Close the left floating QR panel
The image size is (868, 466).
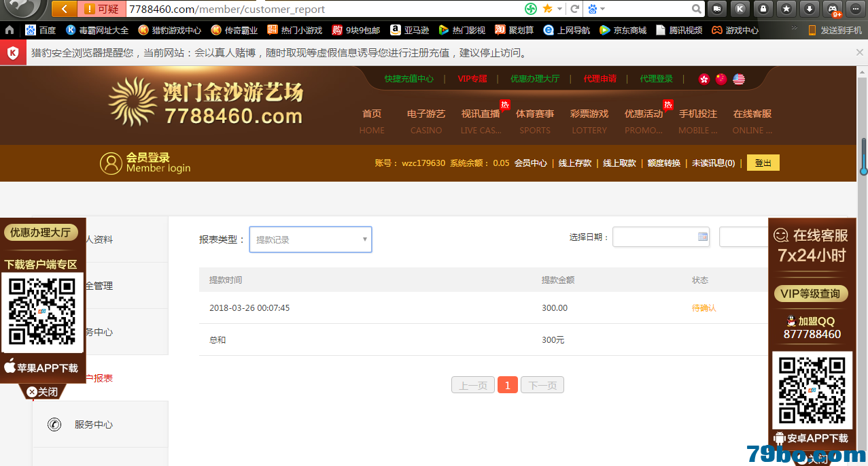click(42, 392)
